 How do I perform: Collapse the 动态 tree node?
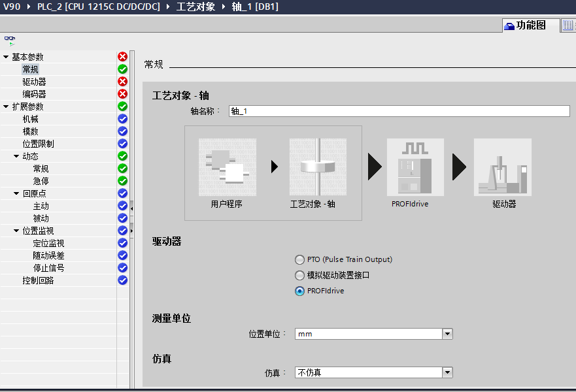[16, 156]
